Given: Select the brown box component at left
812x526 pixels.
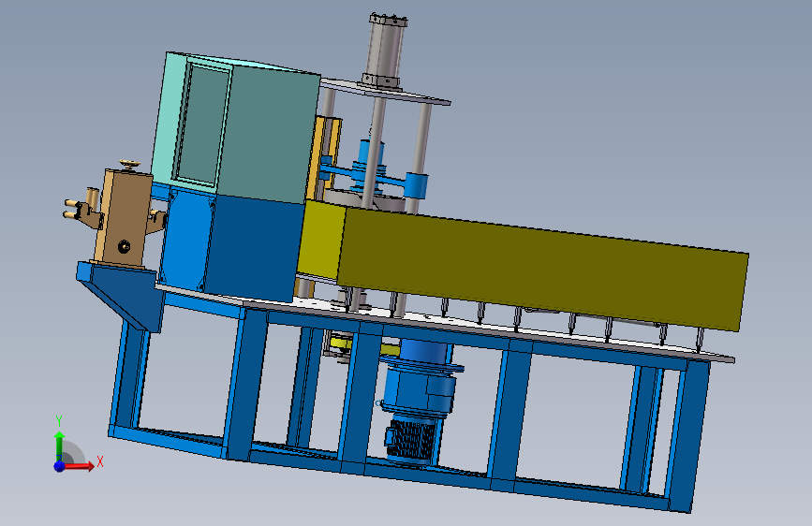Looking at the screenshot, I should coord(124,217).
